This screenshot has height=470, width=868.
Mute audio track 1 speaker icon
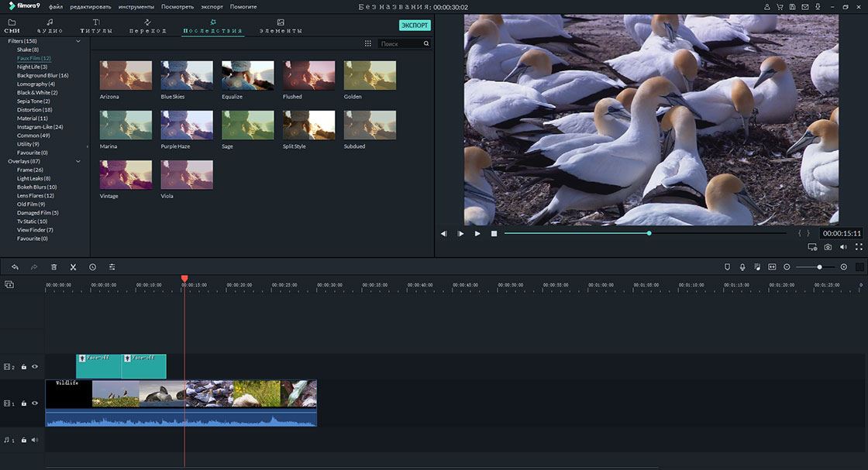coord(34,440)
